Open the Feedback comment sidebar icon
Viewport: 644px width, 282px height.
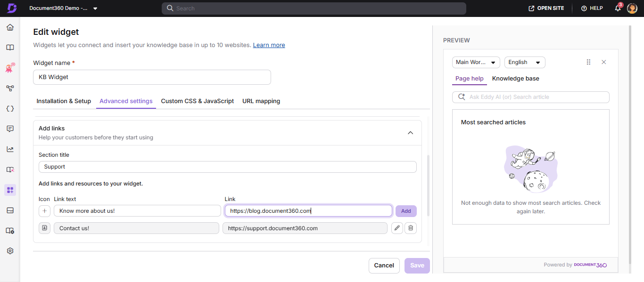pos(10,129)
